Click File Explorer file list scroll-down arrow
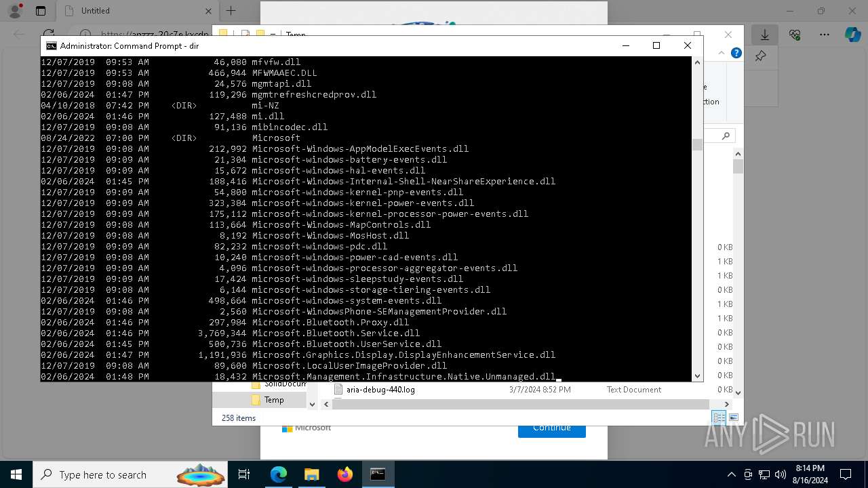868x488 pixels. (x=738, y=392)
